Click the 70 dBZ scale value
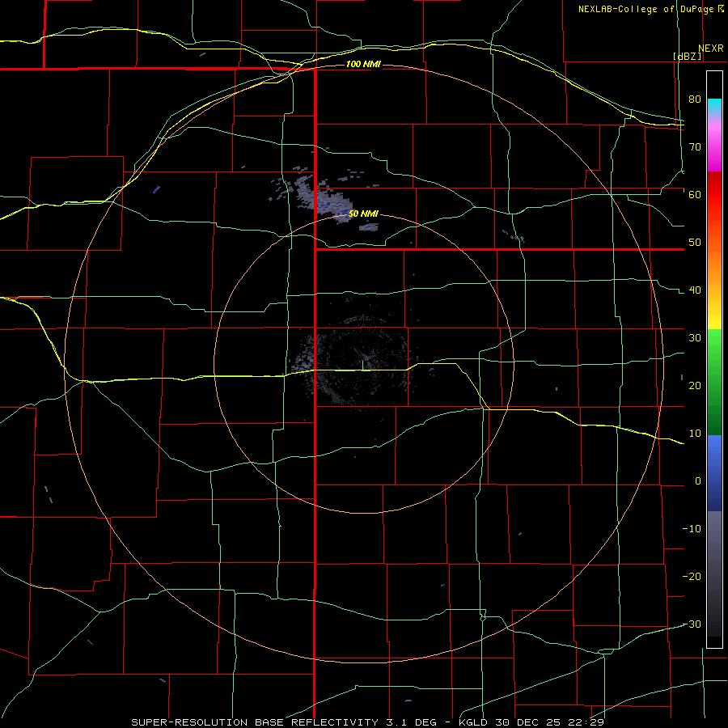728x728 pixels. [695, 146]
